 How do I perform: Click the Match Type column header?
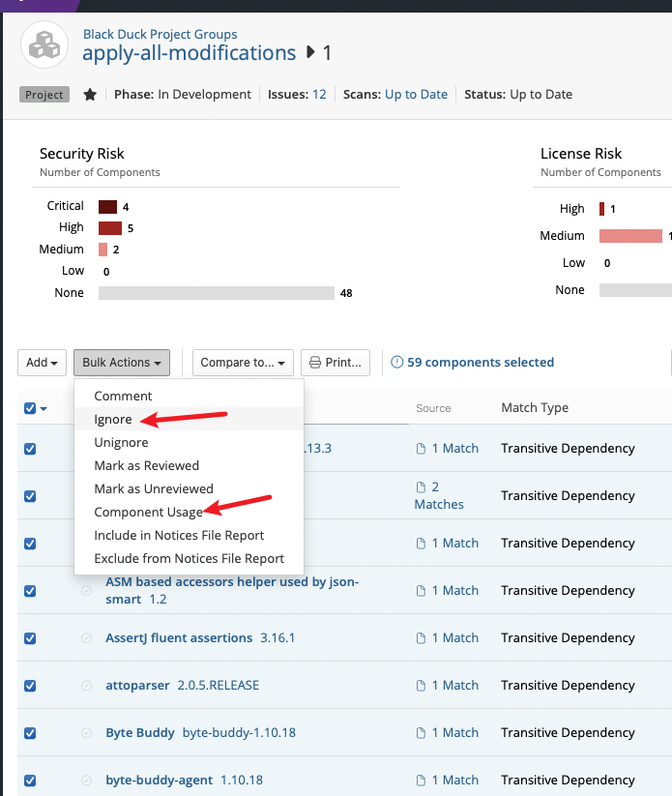[535, 407]
